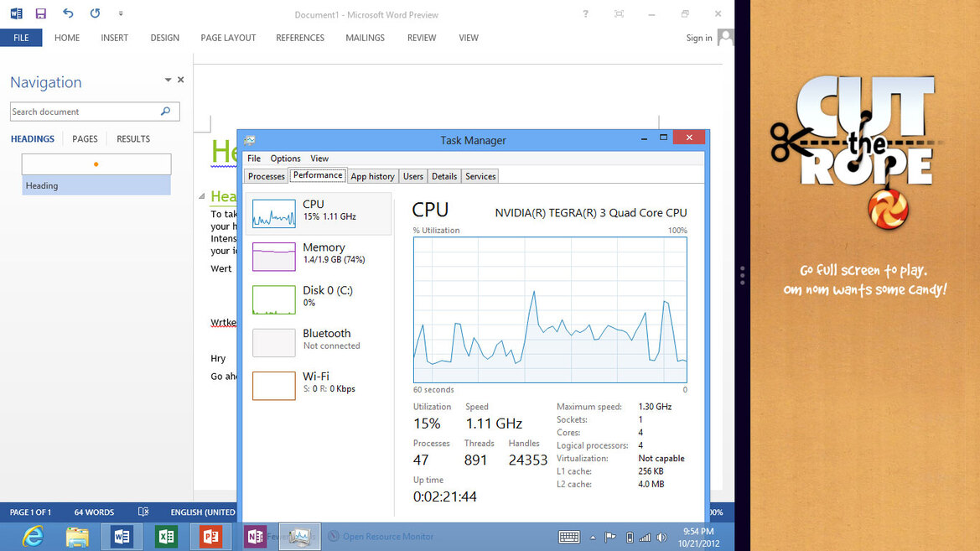This screenshot has height=551, width=980.
Task: Click the ENGLISH language indicator in status bar
Action: (203, 512)
